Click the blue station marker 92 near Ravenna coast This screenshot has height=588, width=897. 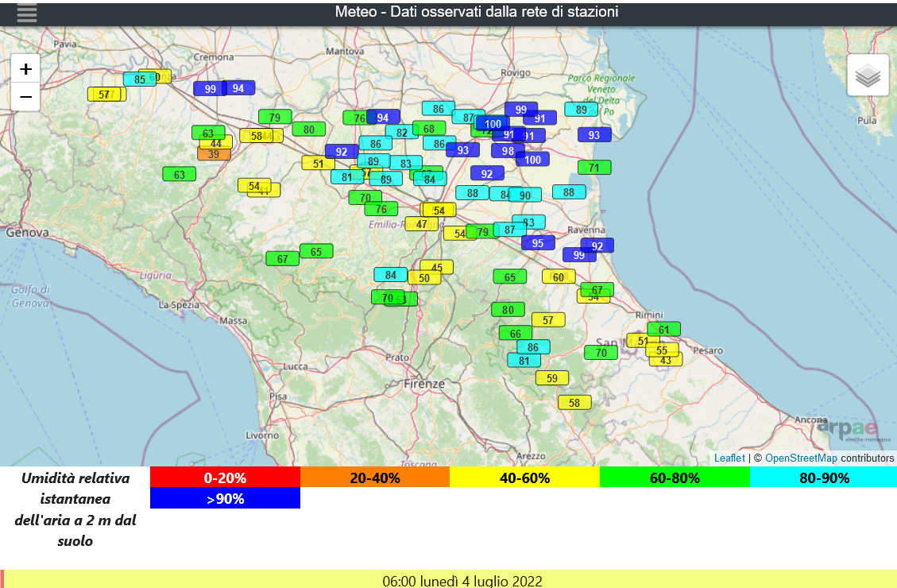click(597, 246)
